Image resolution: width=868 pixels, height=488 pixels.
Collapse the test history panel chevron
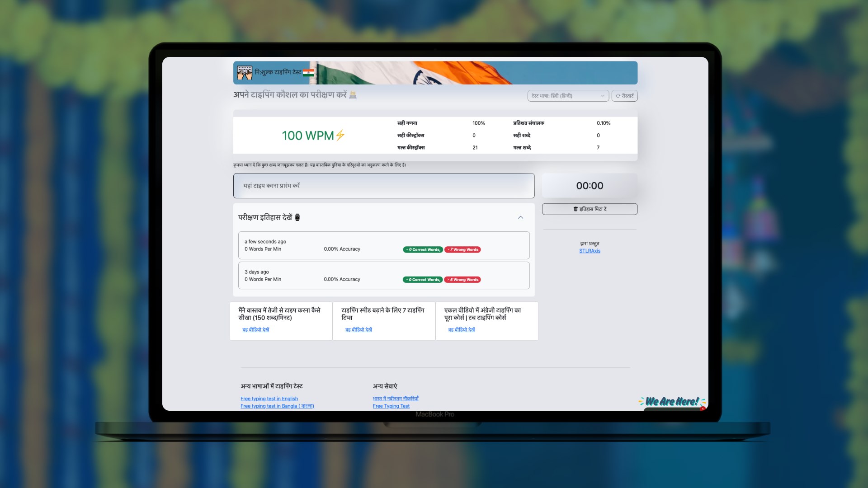520,217
